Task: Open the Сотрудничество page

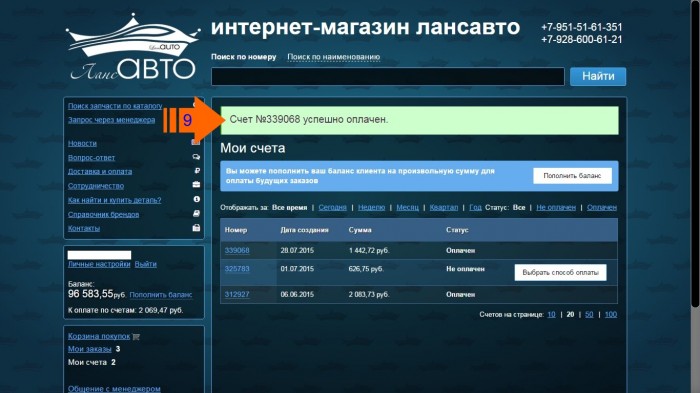Action: (x=96, y=185)
